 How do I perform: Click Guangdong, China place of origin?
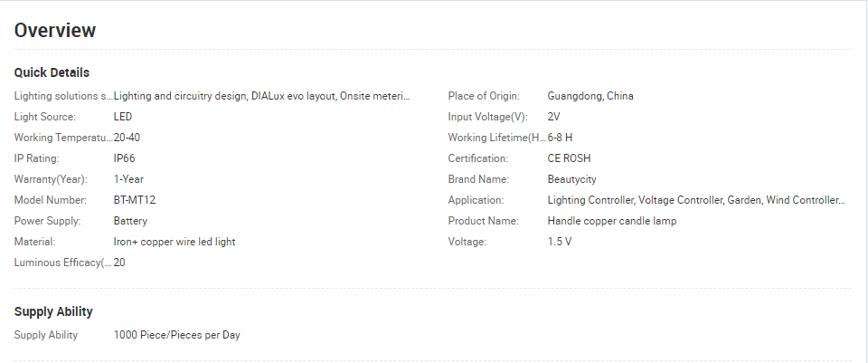coord(590,96)
